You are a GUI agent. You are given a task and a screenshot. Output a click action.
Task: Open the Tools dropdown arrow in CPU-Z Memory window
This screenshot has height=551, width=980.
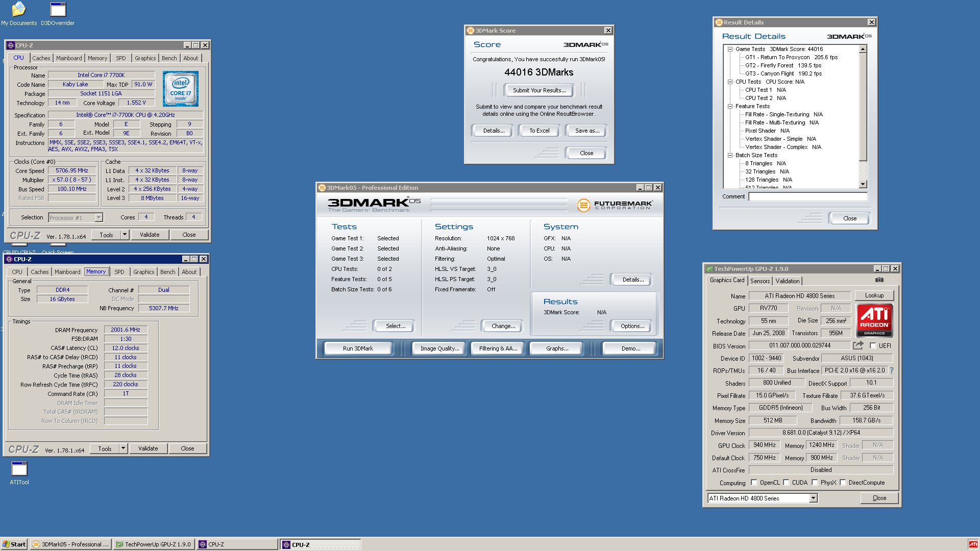coord(123,448)
